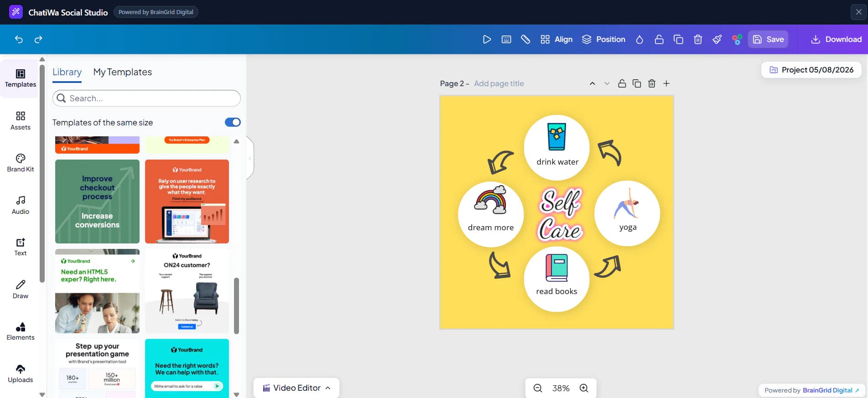The height and width of the screenshot is (398, 868).
Task: Delete the selected element using toolbar trash
Action: (x=698, y=39)
